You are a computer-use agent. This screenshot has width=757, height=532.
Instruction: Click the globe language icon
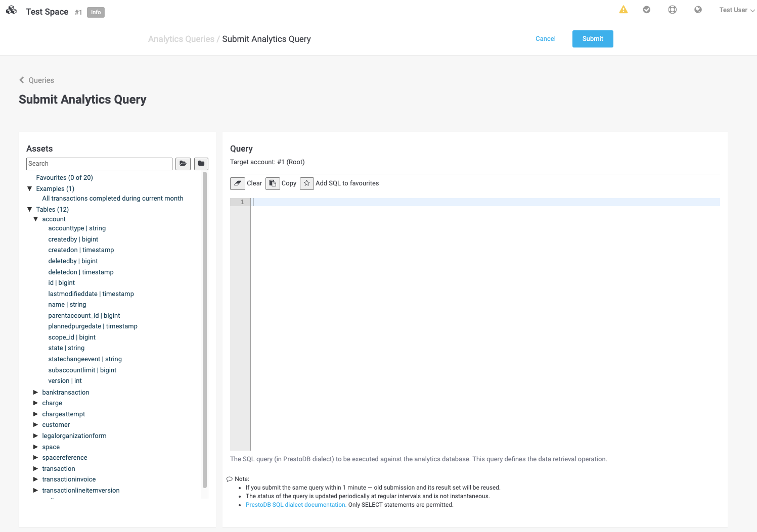coord(698,10)
